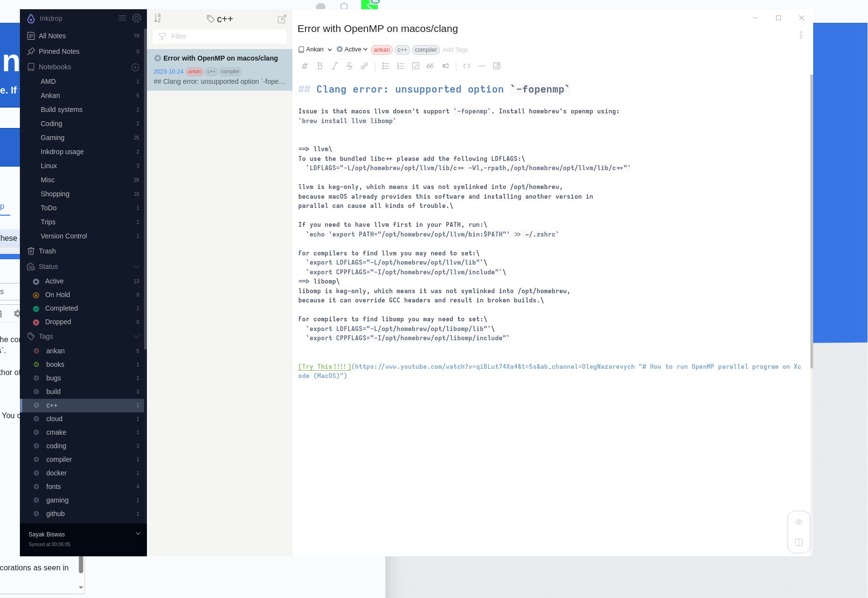
Task: Open the Ankan notebook dropdown in editor
Action: tap(315, 49)
